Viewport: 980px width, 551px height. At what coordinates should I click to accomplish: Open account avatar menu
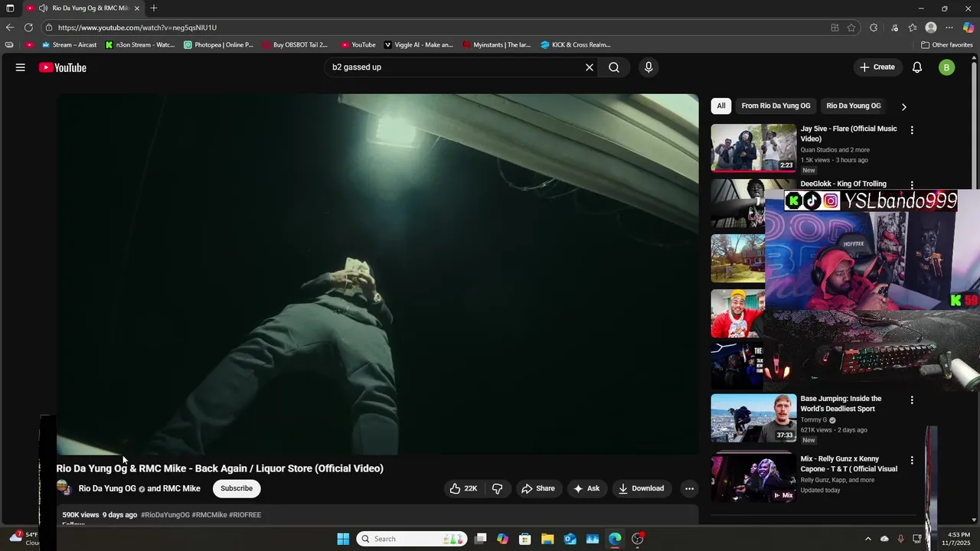(x=946, y=67)
